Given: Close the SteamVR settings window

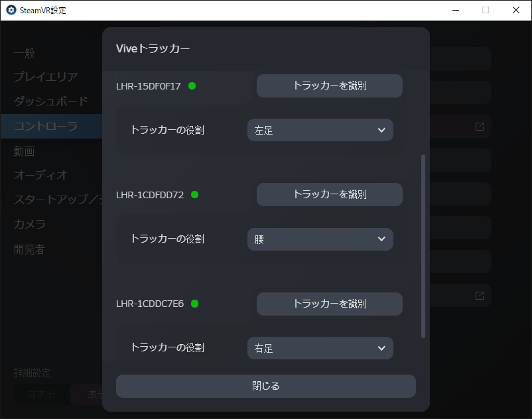Looking at the screenshot, I should click(x=515, y=10).
